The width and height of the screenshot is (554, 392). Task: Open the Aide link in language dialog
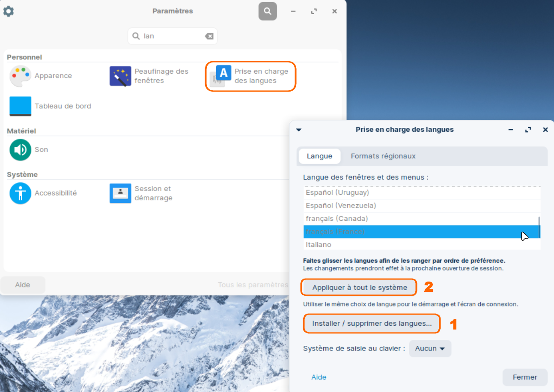pos(319,377)
